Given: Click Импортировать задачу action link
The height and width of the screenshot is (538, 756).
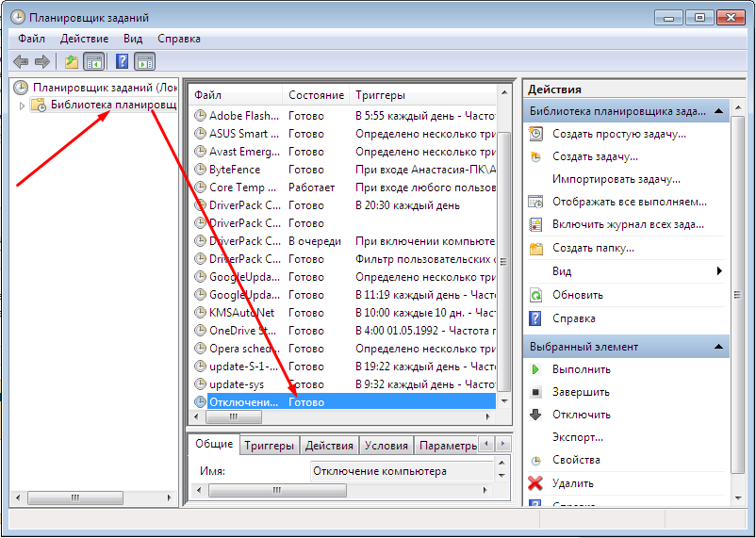Looking at the screenshot, I should 616,179.
